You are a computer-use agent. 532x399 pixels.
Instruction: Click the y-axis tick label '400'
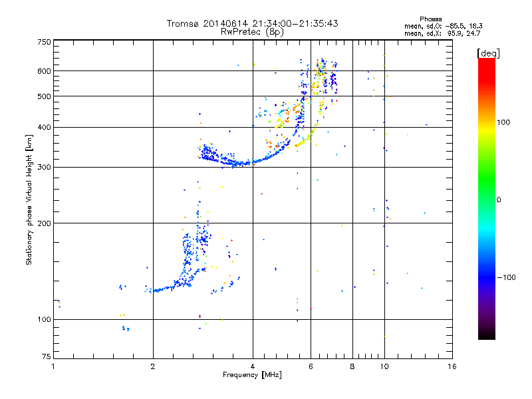tap(44, 127)
